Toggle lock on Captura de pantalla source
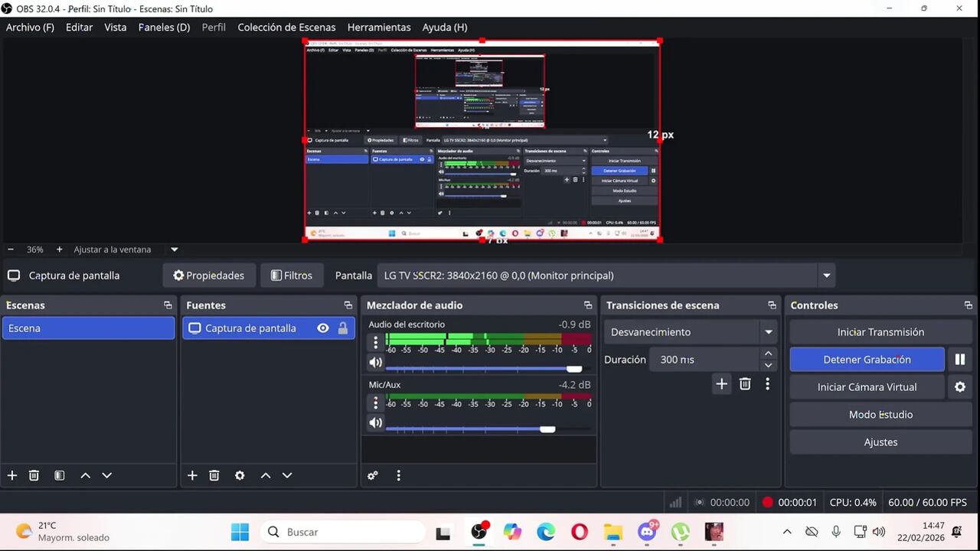 point(343,328)
